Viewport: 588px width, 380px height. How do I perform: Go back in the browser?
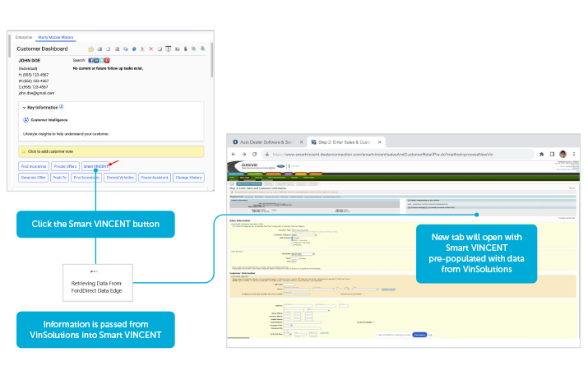(x=234, y=154)
